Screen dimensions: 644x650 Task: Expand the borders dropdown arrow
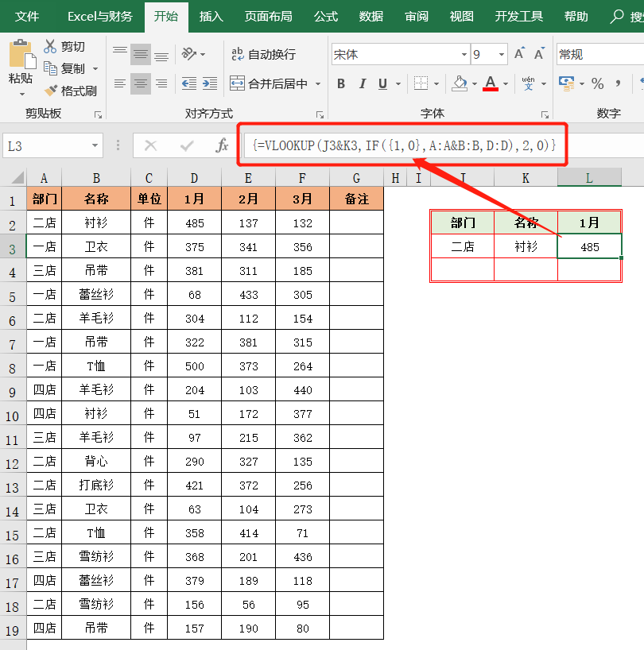click(x=436, y=84)
